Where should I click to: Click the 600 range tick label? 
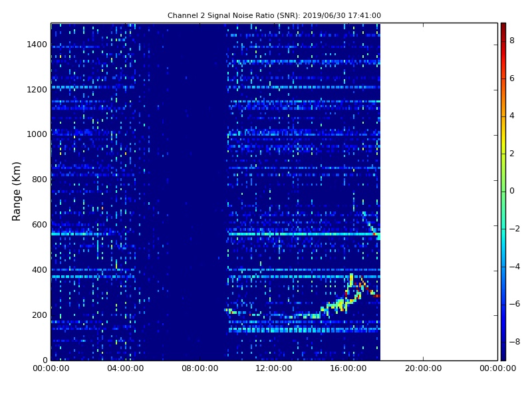[39, 225]
